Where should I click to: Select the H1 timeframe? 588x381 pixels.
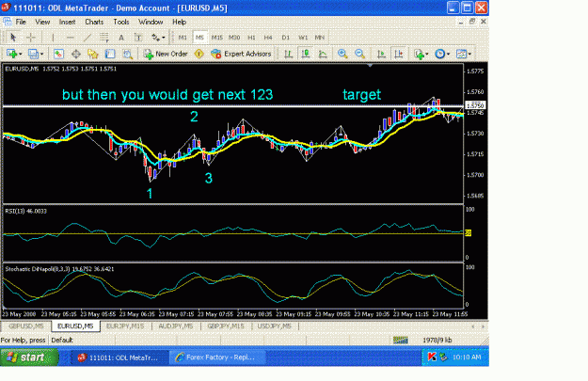click(x=251, y=37)
